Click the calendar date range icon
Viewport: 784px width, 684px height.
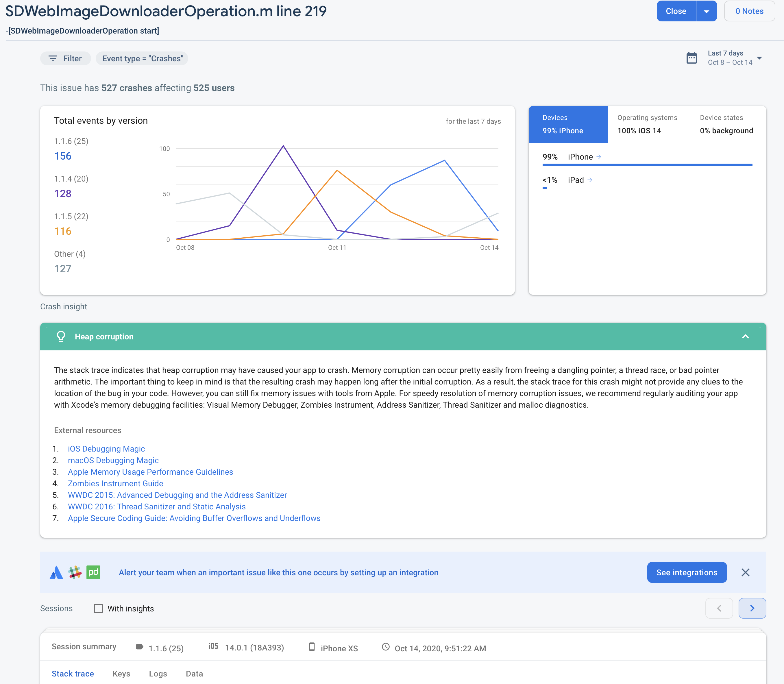coord(691,58)
